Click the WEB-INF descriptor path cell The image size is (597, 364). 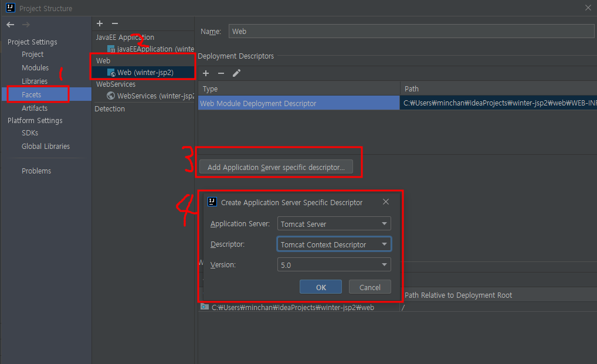498,103
